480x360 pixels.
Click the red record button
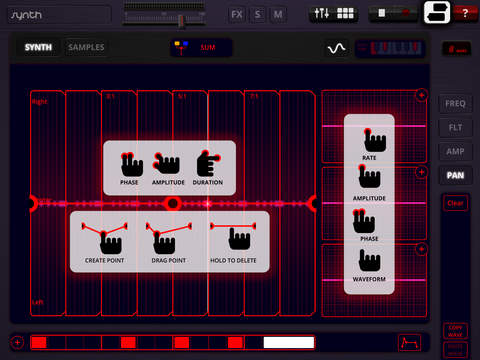(x=406, y=13)
